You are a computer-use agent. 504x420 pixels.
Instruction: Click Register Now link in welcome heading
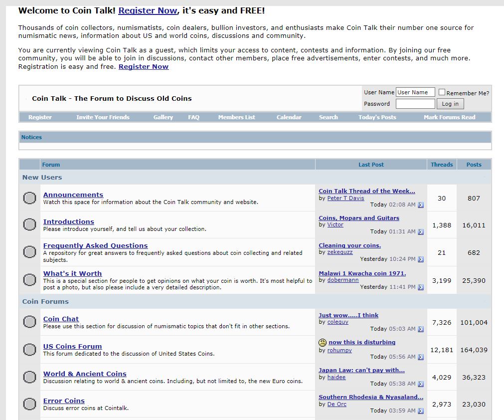click(x=148, y=10)
